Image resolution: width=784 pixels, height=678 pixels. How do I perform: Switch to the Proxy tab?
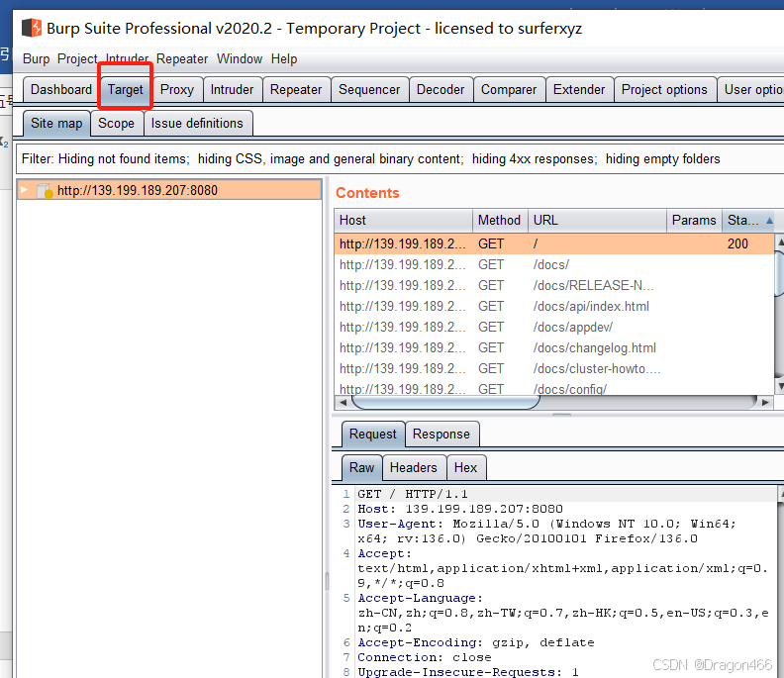point(177,89)
